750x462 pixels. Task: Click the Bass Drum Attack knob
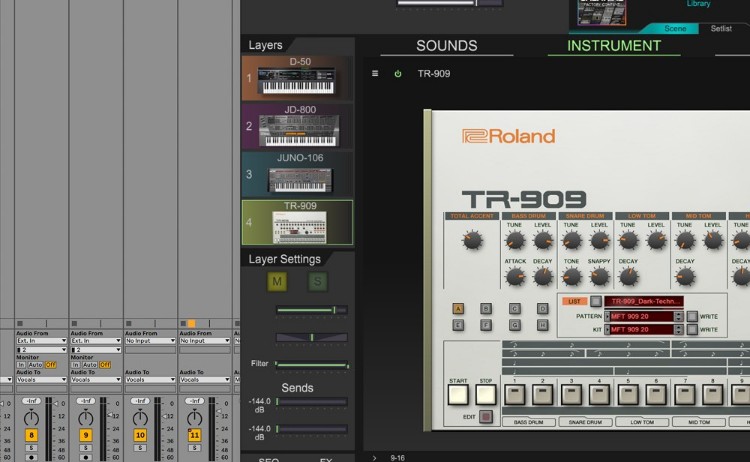(x=515, y=277)
